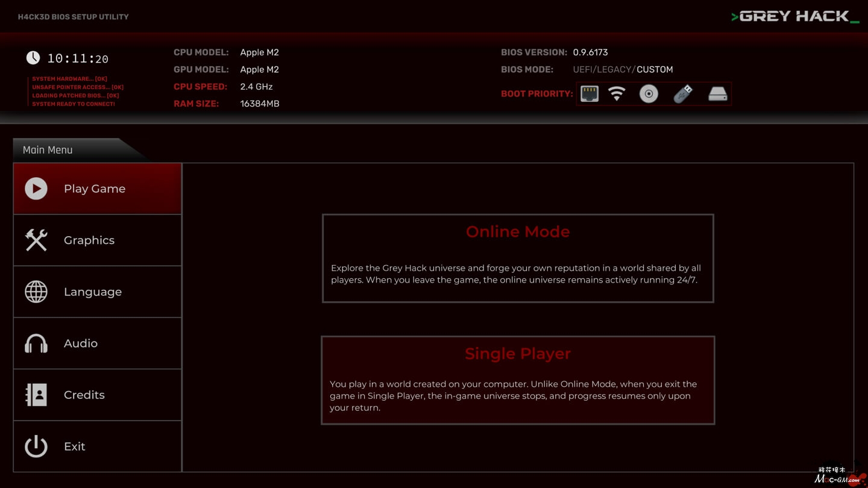Click the H4CK3D BIOS Setup Utility title
The height and width of the screenshot is (488, 868).
tap(74, 17)
